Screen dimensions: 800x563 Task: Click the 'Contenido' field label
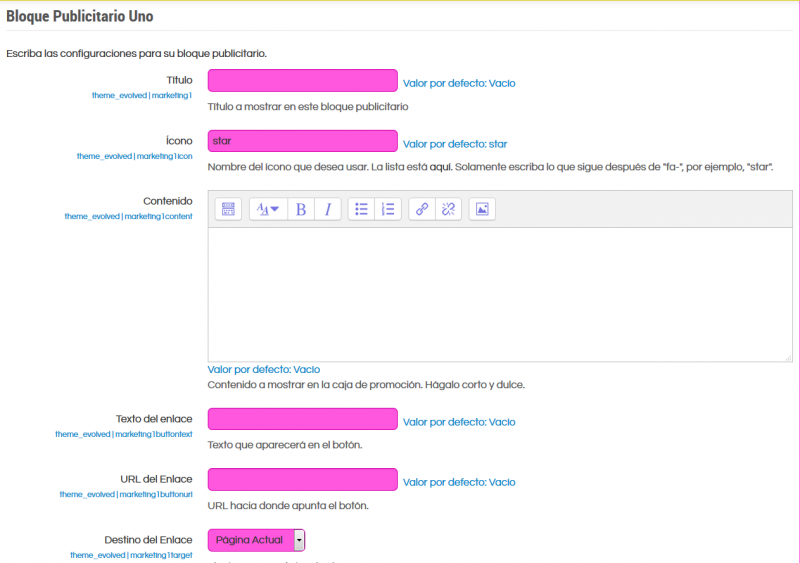(x=167, y=201)
